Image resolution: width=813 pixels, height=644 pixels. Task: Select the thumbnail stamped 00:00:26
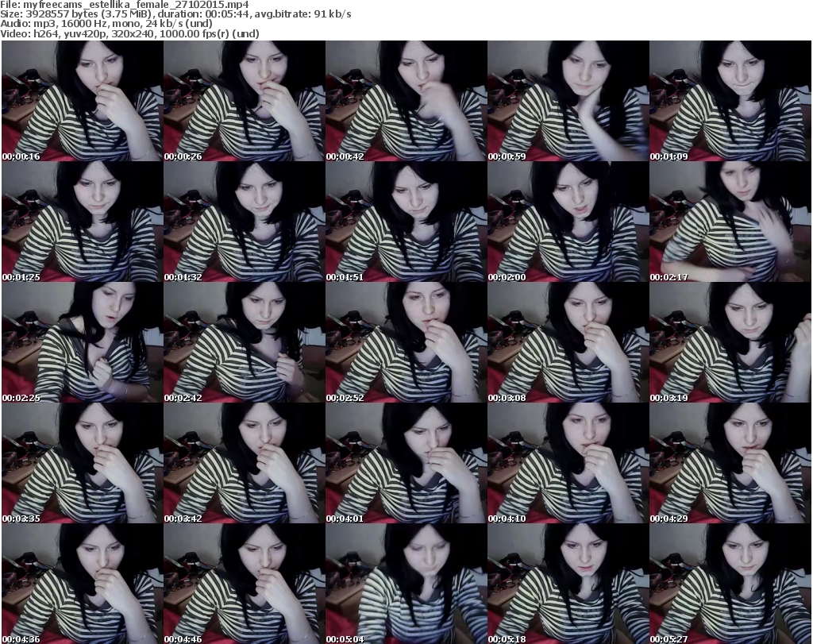tap(245, 101)
